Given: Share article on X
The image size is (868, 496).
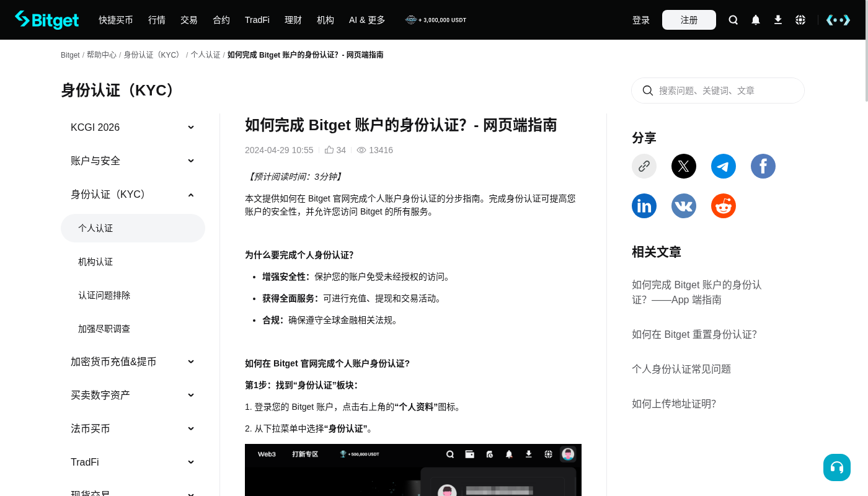Looking at the screenshot, I should [x=684, y=166].
